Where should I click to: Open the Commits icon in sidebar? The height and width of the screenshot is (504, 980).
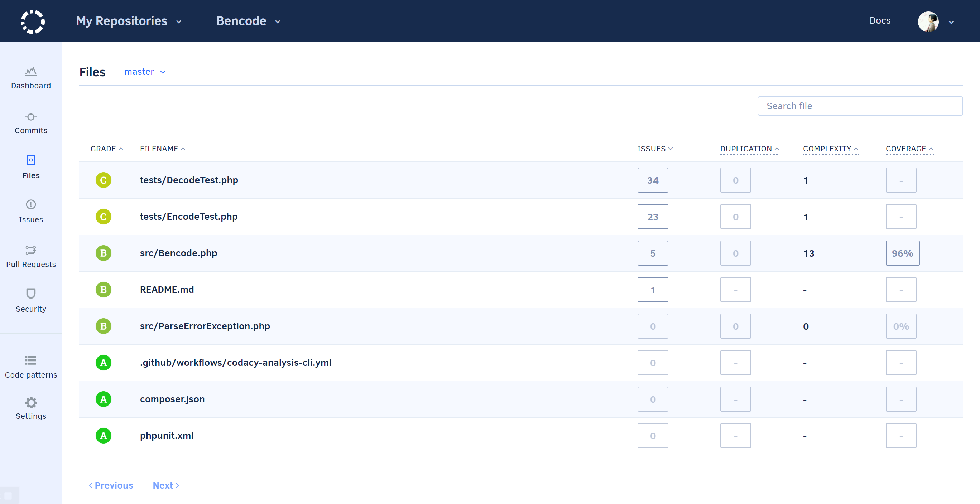pyautogui.click(x=31, y=117)
